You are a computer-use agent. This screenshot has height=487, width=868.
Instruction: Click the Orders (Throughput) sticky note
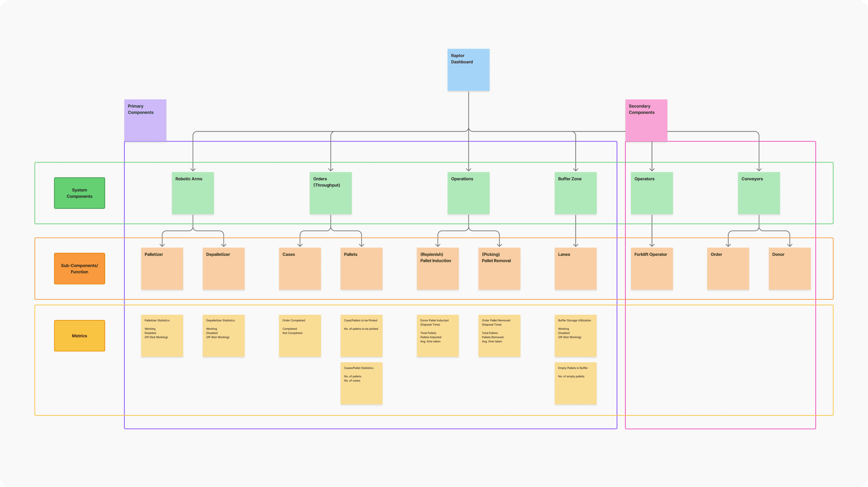pos(330,193)
